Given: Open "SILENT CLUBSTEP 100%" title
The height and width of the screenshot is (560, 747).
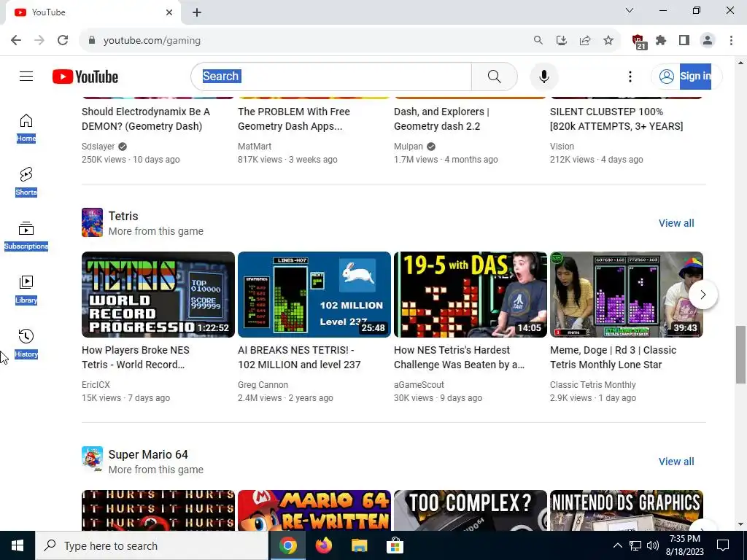Looking at the screenshot, I should (616, 119).
